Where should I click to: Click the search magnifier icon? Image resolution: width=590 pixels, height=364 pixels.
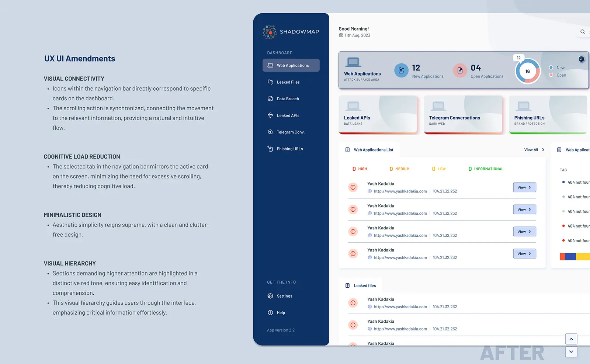click(583, 32)
